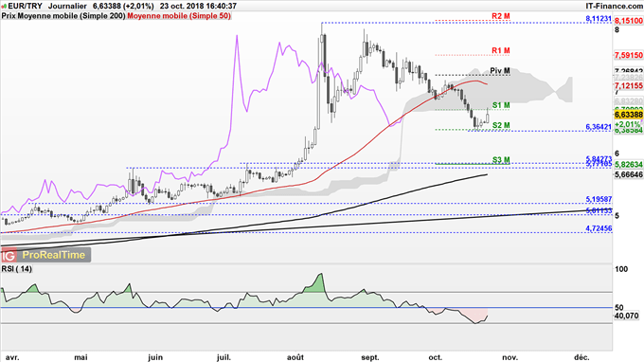Click the black 5,66646 price tag
644x362 pixels.
pos(629,174)
